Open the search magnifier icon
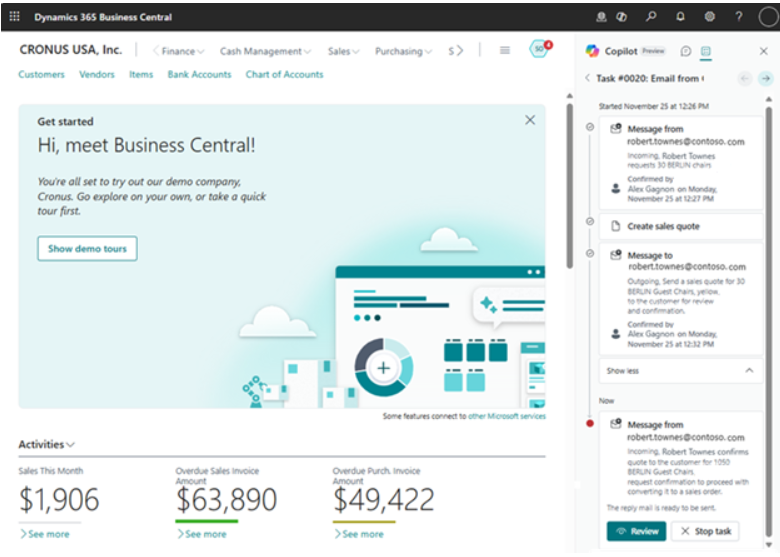This screenshot has width=780, height=557. (x=651, y=16)
